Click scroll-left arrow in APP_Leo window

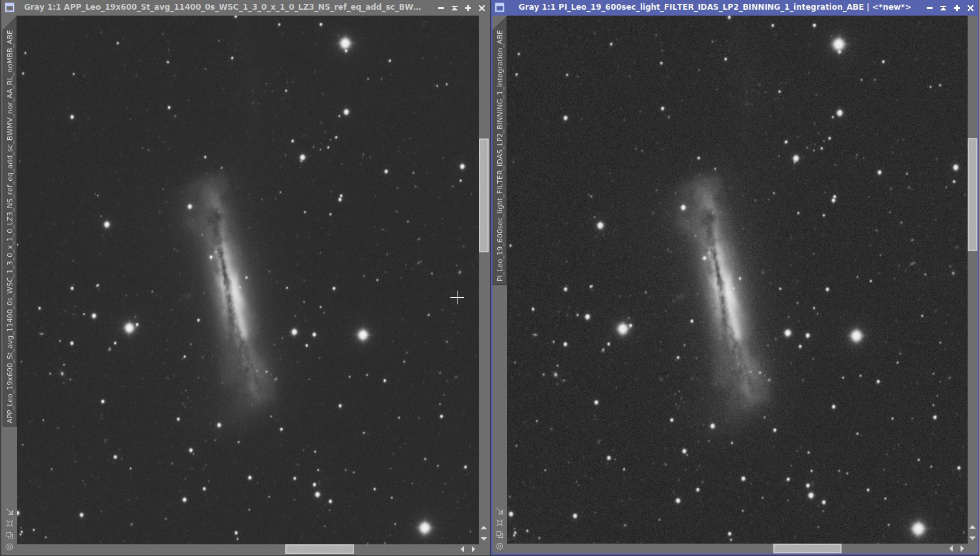pyautogui.click(x=463, y=549)
